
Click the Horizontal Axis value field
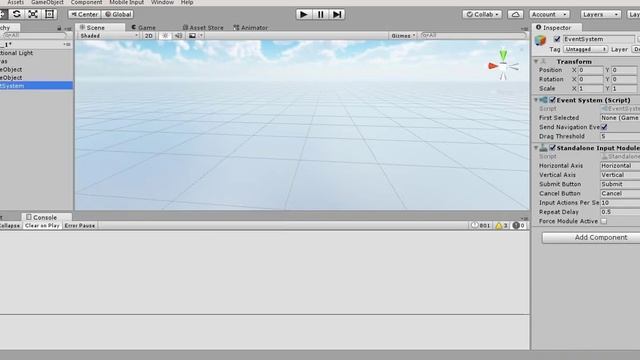(620, 166)
